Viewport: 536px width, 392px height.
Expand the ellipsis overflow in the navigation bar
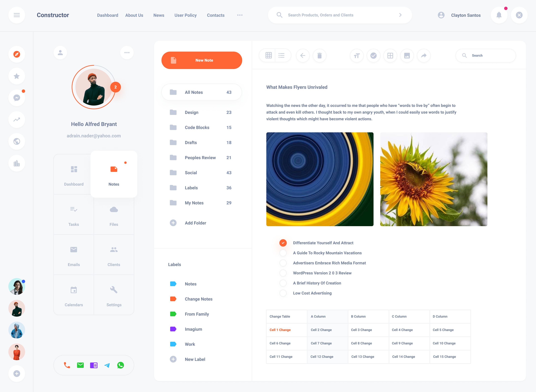point(240,15)
